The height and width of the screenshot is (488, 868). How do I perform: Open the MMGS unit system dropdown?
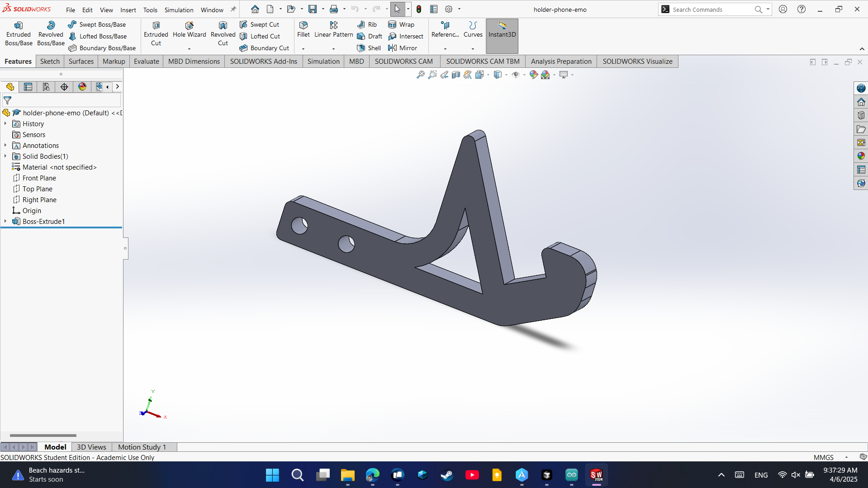[846, 457]
